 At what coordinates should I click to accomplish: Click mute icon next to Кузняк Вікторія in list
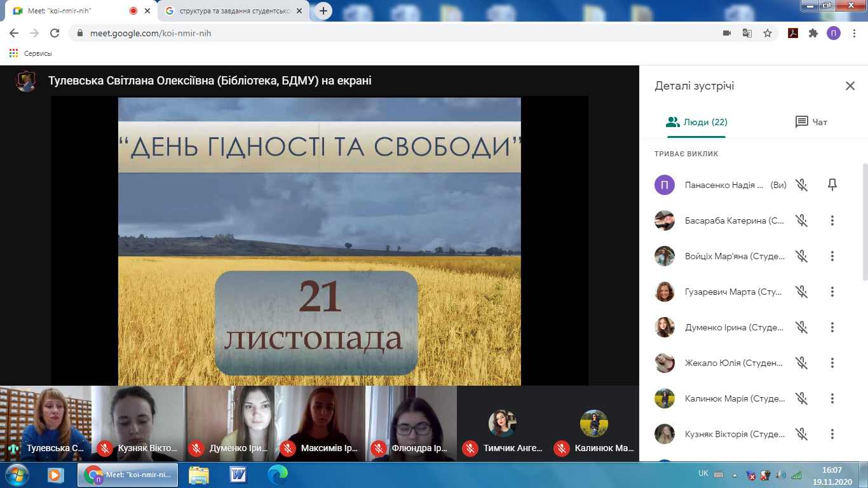802,434
